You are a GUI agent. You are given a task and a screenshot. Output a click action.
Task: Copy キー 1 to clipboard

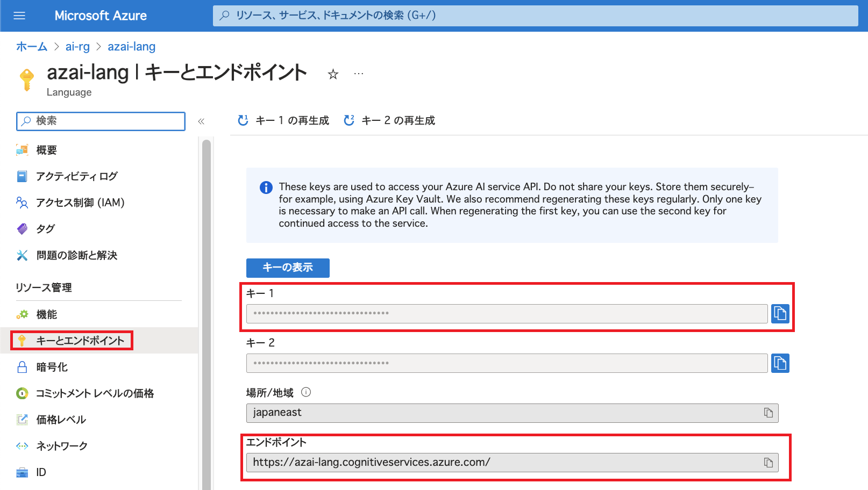coord(780,313)
